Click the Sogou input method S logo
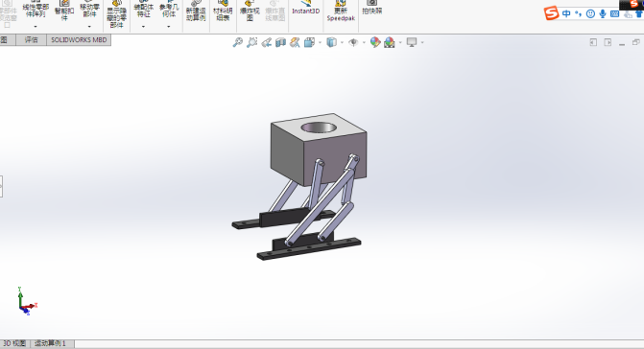Image resolution: width=644 pixels, height=349 pixels. pos(552,13)
